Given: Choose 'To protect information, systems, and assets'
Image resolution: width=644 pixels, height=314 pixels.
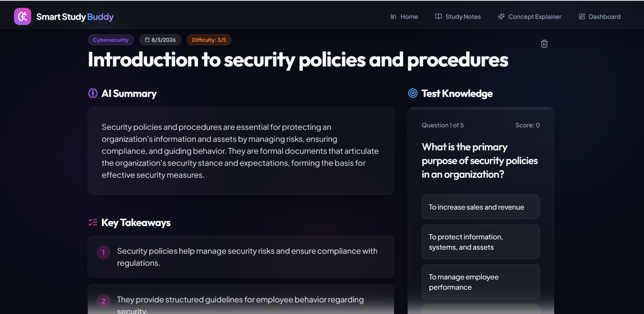Looking at the screenshot, I should pos(480,242).
